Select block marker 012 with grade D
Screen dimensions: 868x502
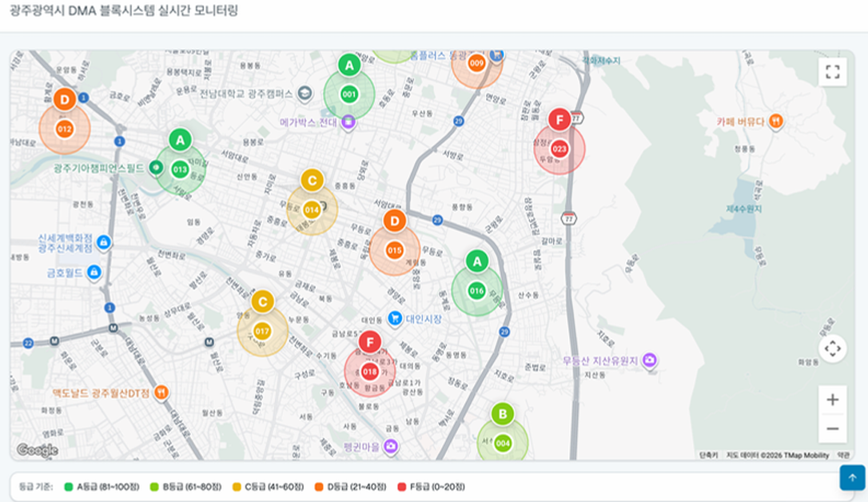[64, 129]
